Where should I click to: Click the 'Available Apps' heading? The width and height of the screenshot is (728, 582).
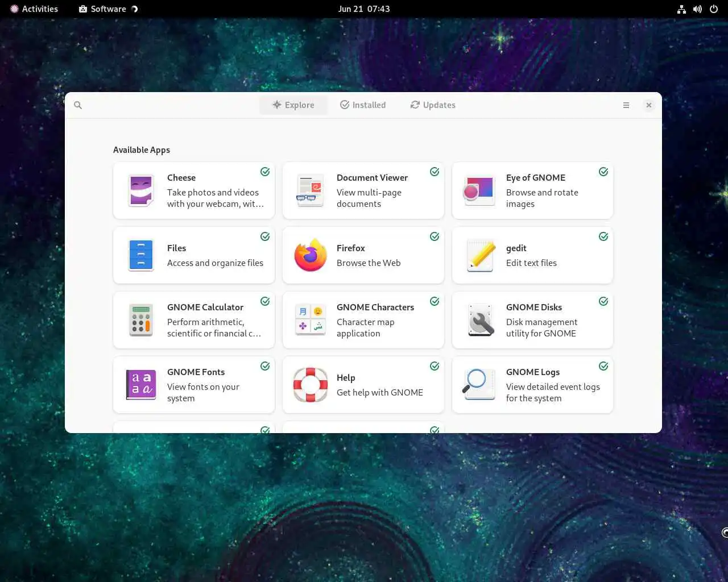[x=142, y=150]
